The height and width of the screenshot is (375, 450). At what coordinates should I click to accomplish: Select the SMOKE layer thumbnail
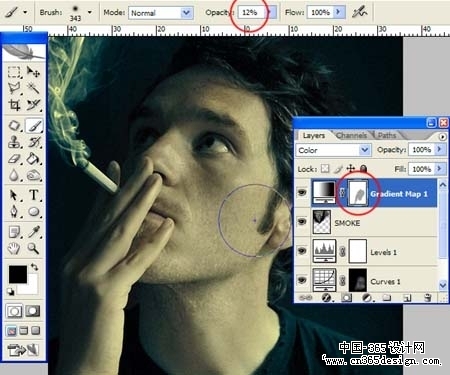(322, 222)
